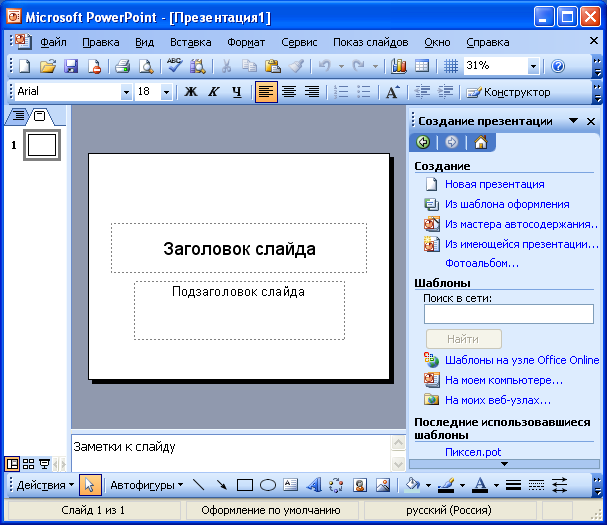Toggle italic (К) formatting
Image resolution: width=607 pixels, height=525 pixels.
[214, 92]
